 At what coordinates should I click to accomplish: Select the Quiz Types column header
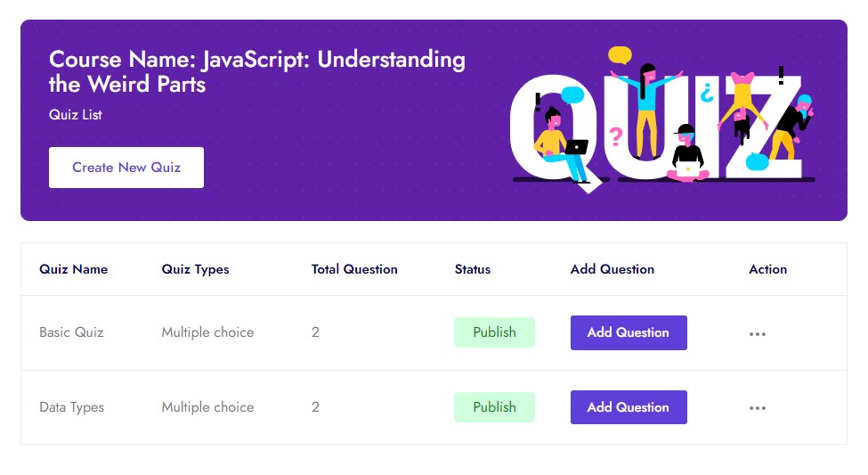[195, 269]
